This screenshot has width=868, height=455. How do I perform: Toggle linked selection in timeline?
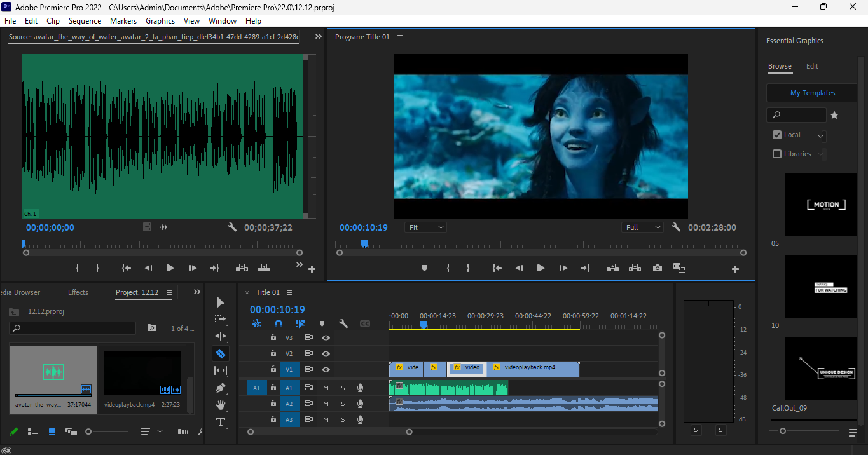(x=300, y=323)
